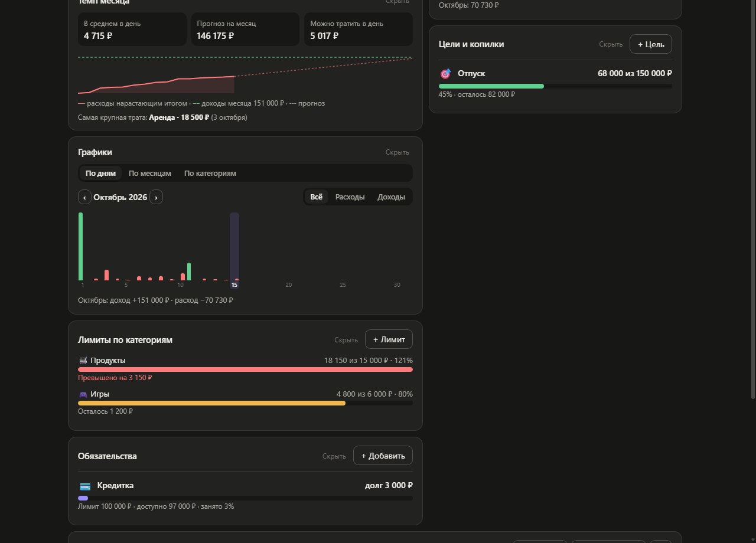Click the Отпуск goal target icon

[445, 74]
